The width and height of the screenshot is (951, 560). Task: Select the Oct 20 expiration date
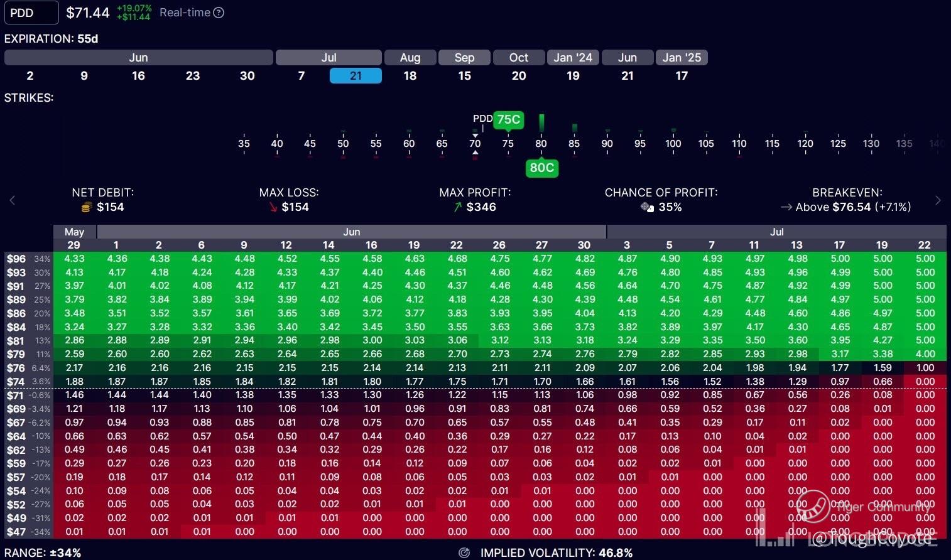[519, 76]
